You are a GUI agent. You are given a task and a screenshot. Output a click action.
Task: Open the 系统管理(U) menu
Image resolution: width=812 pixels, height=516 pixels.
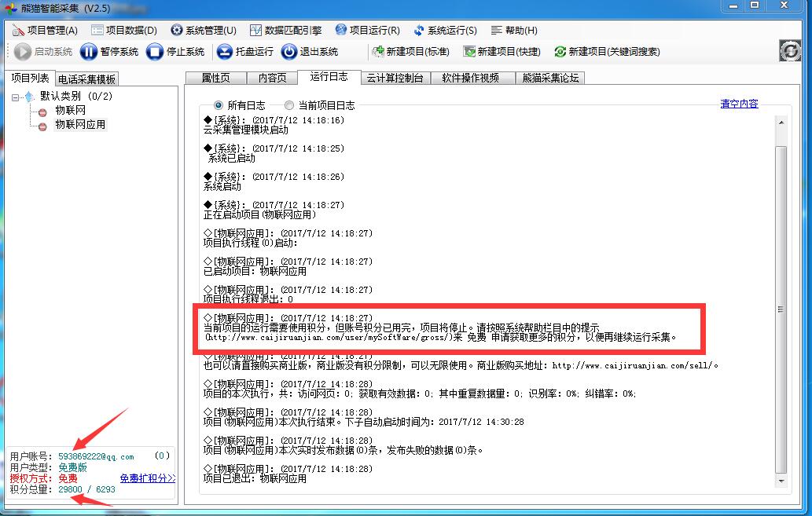[x=204, y=31]
